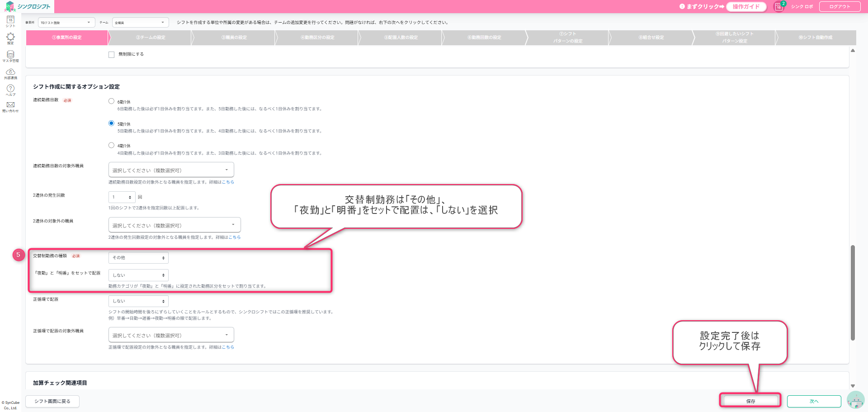868x412 pixels.
Task: Click the 2連休の発生回数 number field
Action: (x=120, y=197)
